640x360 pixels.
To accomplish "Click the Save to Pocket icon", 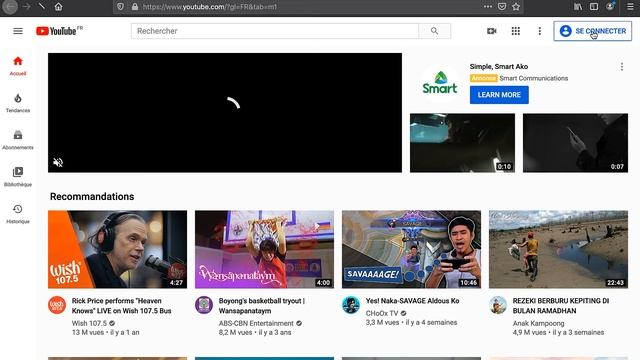I will pos(502,7).
